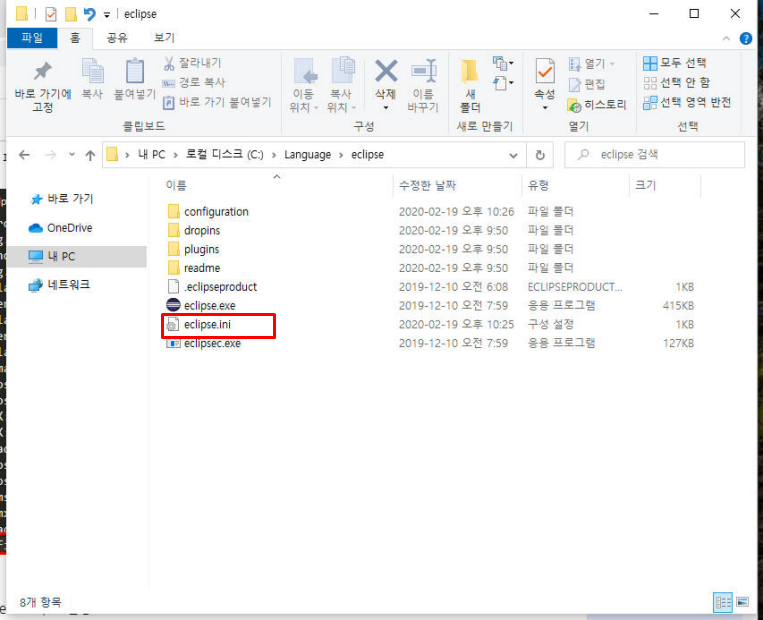Expand the address bar history dropdown
This screenshot has width=763, height=620.
(x=513, y=155)
